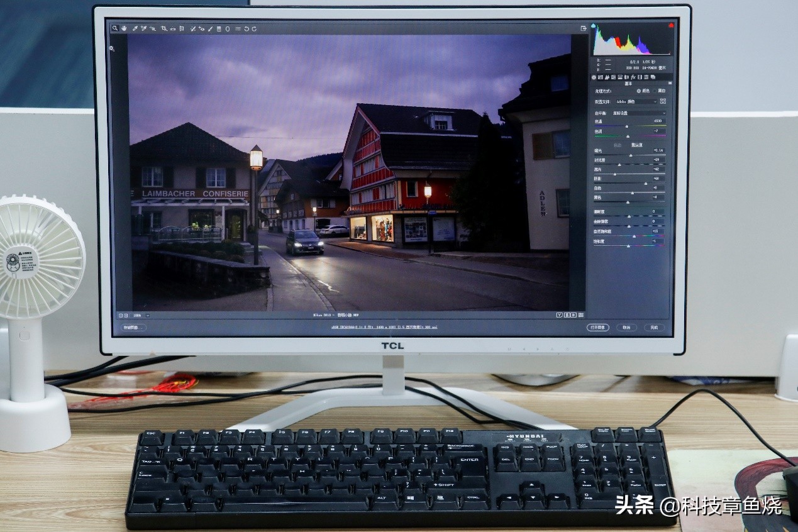Click the histogram graph

tap(632, 39)
